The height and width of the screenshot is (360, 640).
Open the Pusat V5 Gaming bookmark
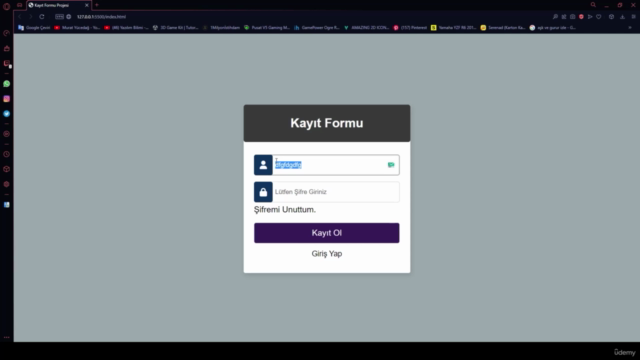[267, 28]
